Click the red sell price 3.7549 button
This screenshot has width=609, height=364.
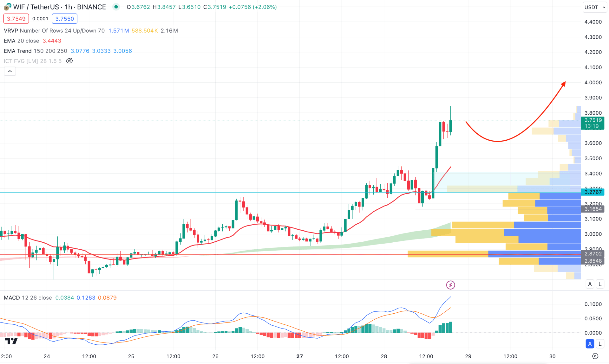tap(16, 19)
